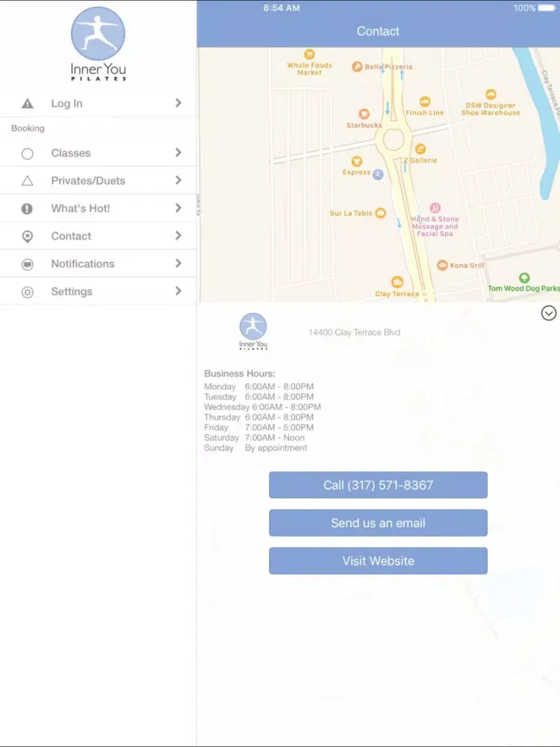Click the Saturday 7:00AM - Noon line
Viewport: 560px width, 747px height.
255,437
